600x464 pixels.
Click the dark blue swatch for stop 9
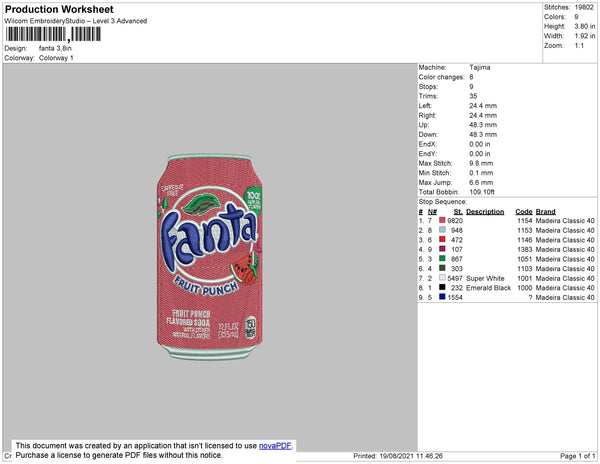click(442, 296)
